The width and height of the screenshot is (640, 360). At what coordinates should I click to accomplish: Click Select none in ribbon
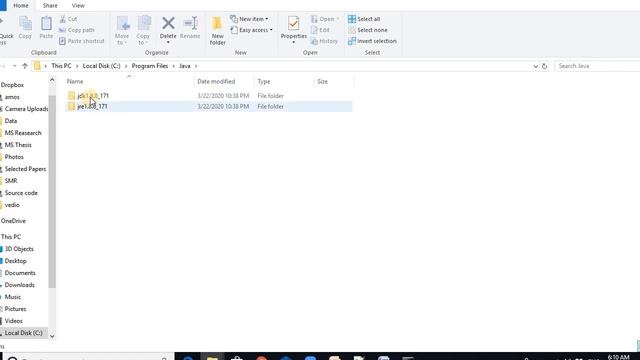(367, 30)
